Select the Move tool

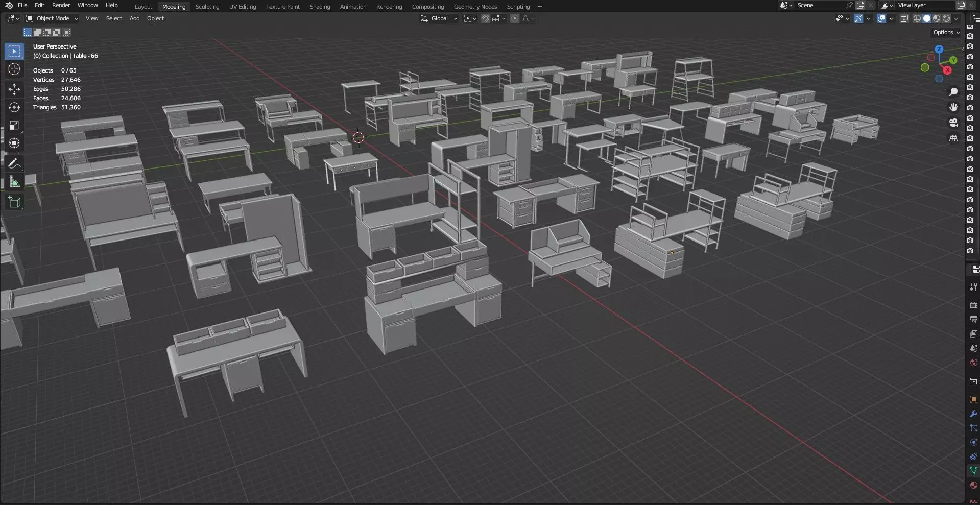click(14, 89)
